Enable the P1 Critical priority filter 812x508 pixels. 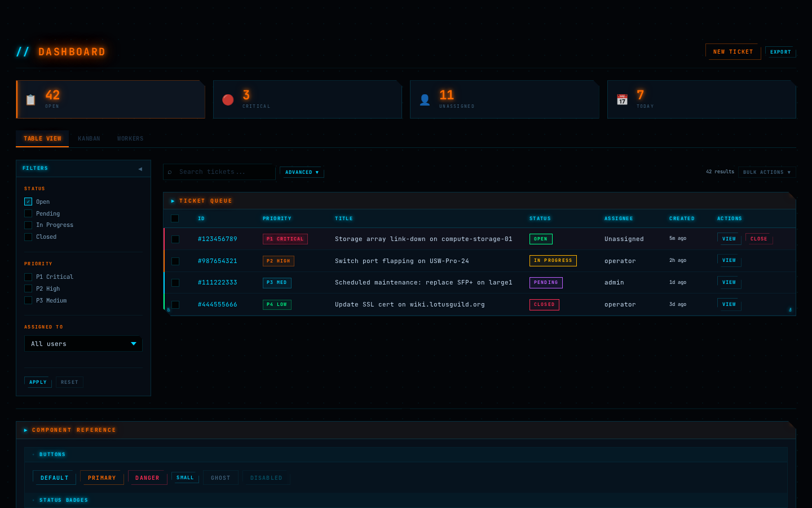pos(28,277)
